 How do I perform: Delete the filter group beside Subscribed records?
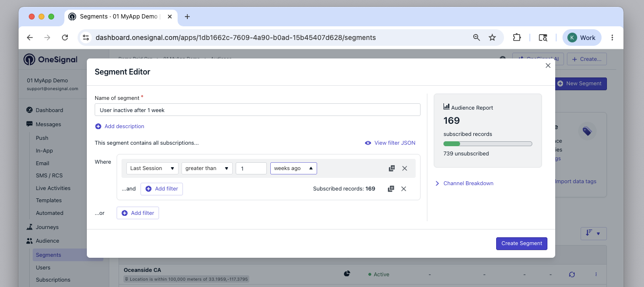pos(403,189)
